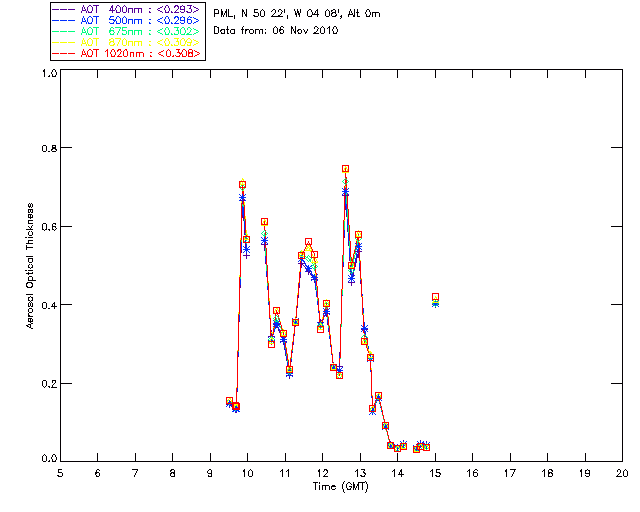Click the x-axis tick label 20
The image size is (640, 512).
point(622,473)
